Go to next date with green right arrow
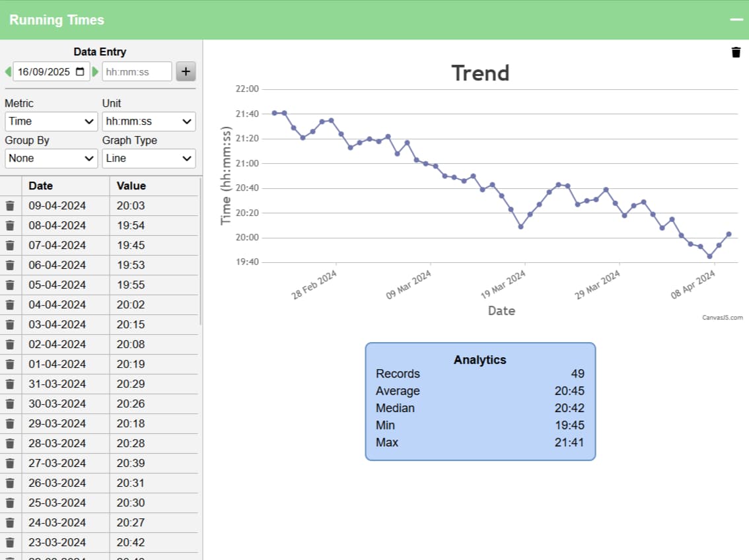The width and height of the screenshot is (749, 560). click(95, 71)
